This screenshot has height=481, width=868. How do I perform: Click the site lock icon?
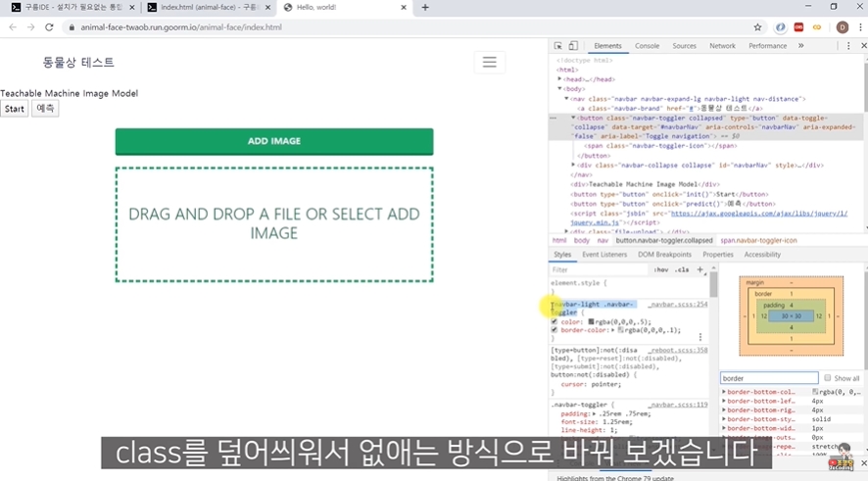click(x=72, y=27)
